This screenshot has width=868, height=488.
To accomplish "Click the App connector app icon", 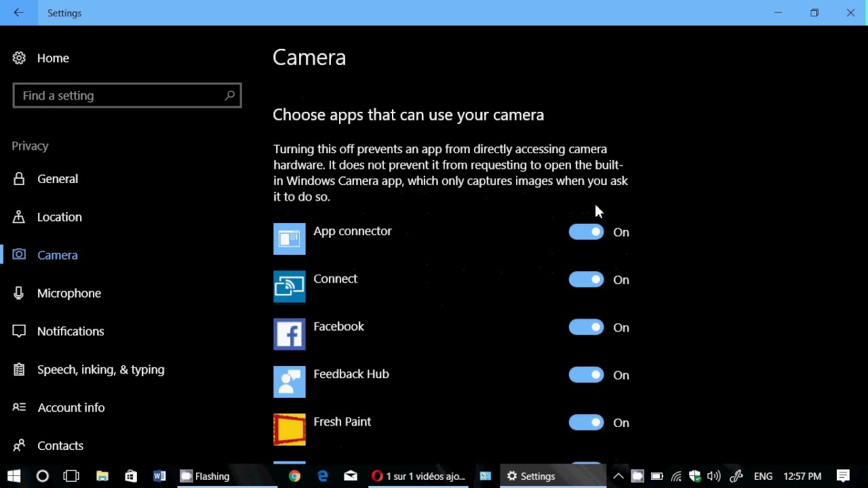I will [290, 239].
